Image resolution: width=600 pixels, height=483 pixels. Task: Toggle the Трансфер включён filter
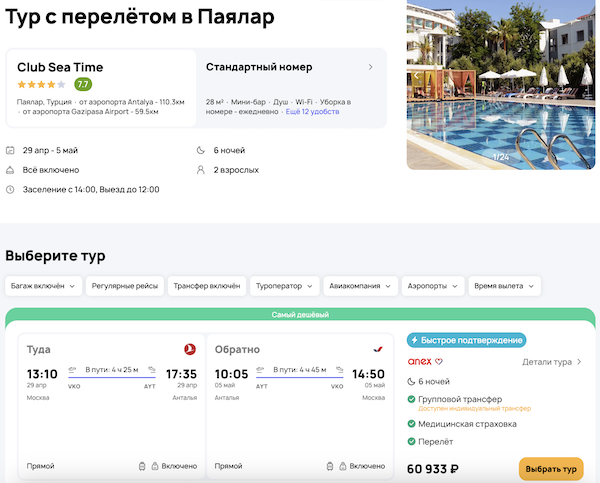pos(206,286)
